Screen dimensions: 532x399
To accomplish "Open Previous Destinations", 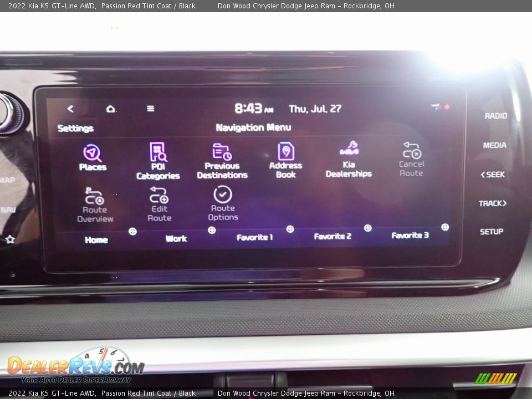I will click(x=222, y=151).
